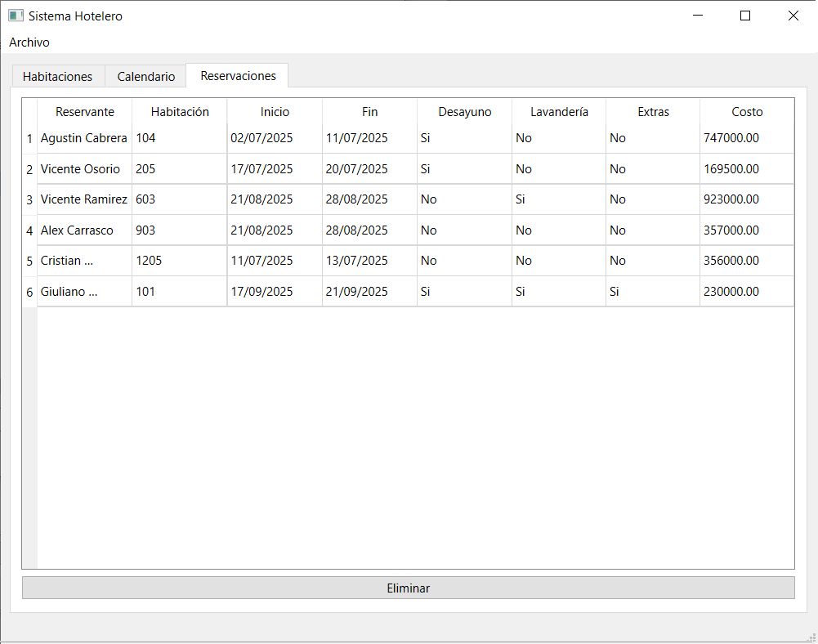Select the truncated Giuliano ... cell
Image resolution: width=818 pixels, height=644 pixels.
[x=84, y=292]
